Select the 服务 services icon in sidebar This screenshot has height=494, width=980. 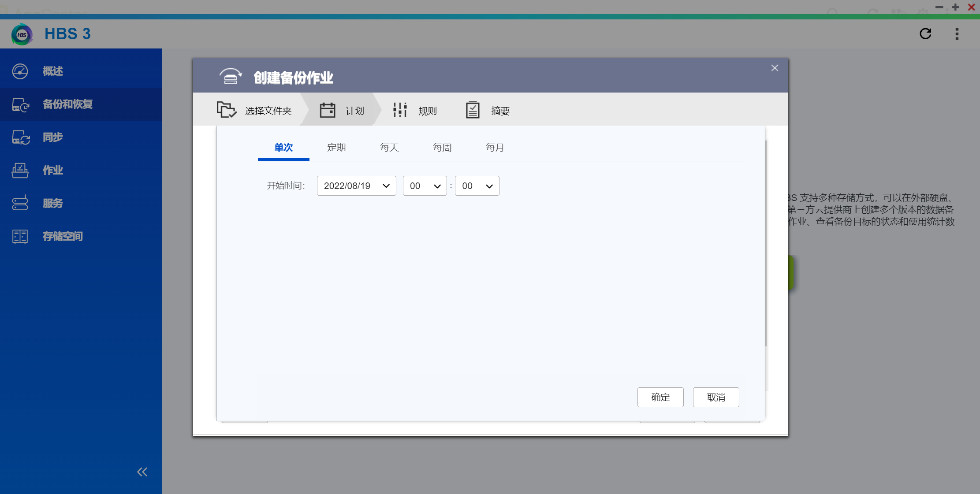(x=20, y=203)
